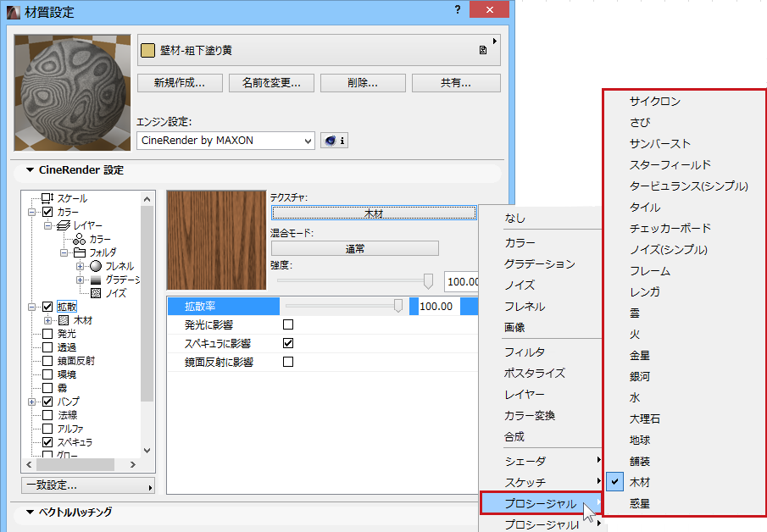This screenshot has height=532, width=767.
Task: Click the 共有 button
Action: tap(456, 83)
